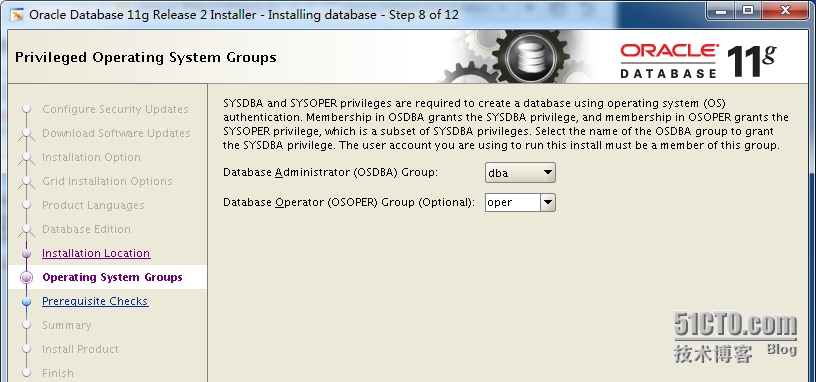Click Grid Installation Options step
The height and width of the screenshot is (382, 816).
click(x=107, y=181)
